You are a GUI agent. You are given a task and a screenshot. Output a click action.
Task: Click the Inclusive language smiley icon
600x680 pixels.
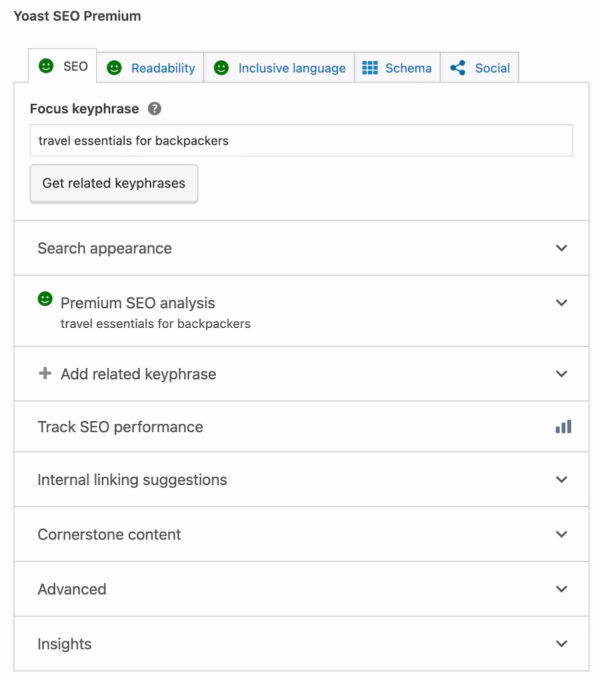point(221,68)
